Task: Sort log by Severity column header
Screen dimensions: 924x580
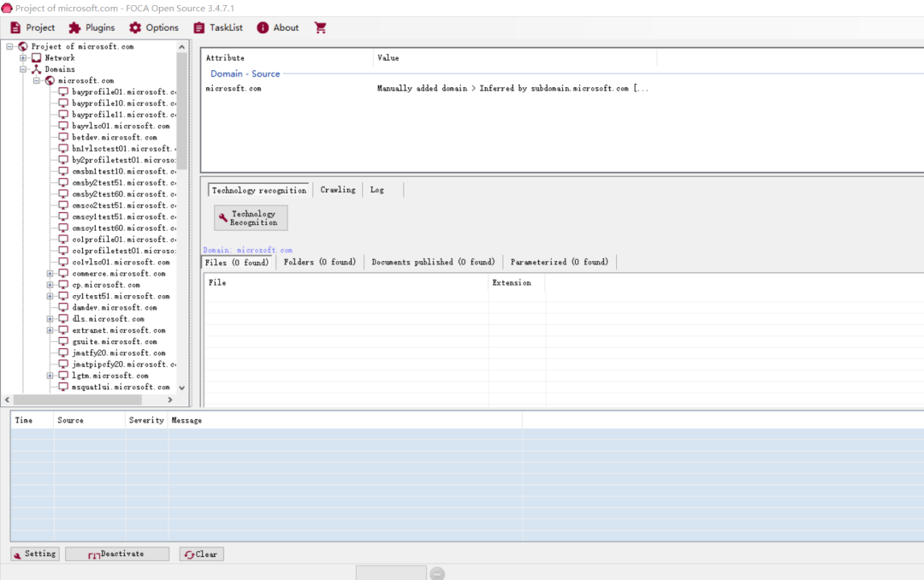Action: tap(146, 420)
